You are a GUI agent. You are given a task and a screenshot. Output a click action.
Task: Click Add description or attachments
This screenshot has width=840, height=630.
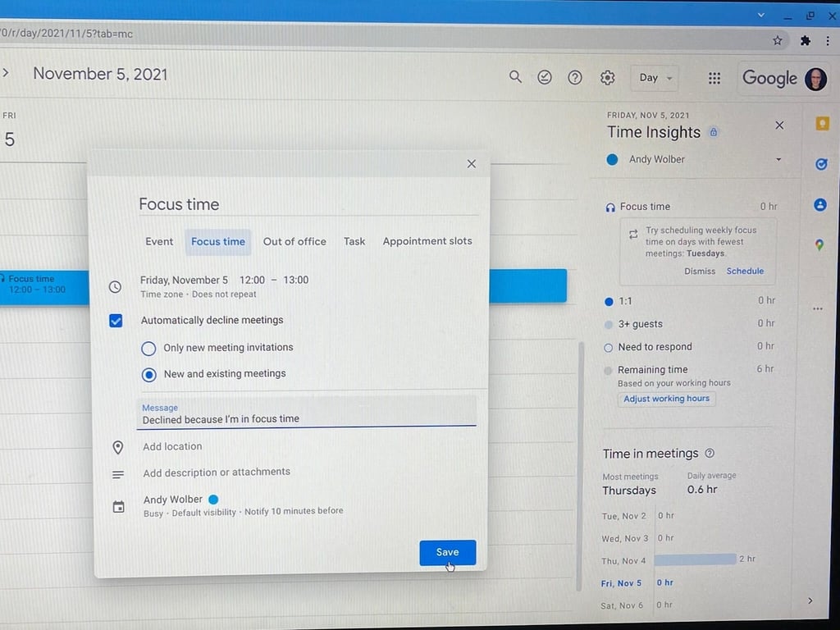pos(217,472)
